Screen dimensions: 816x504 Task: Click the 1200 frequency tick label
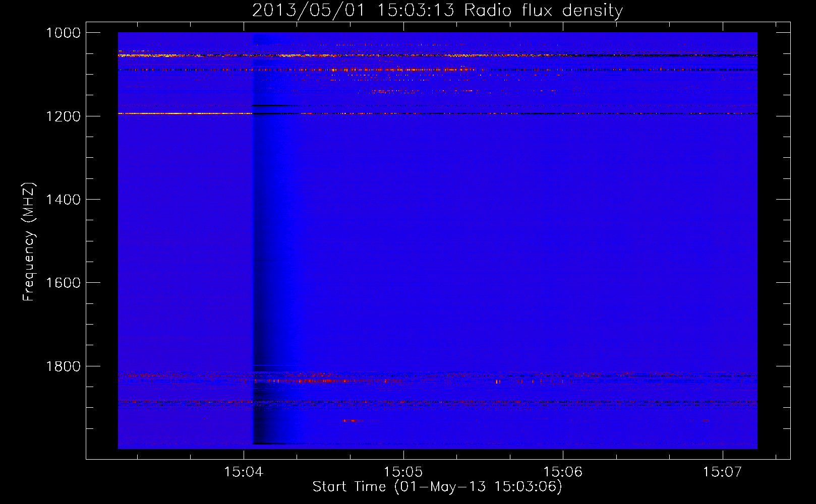tap(63, 116)
